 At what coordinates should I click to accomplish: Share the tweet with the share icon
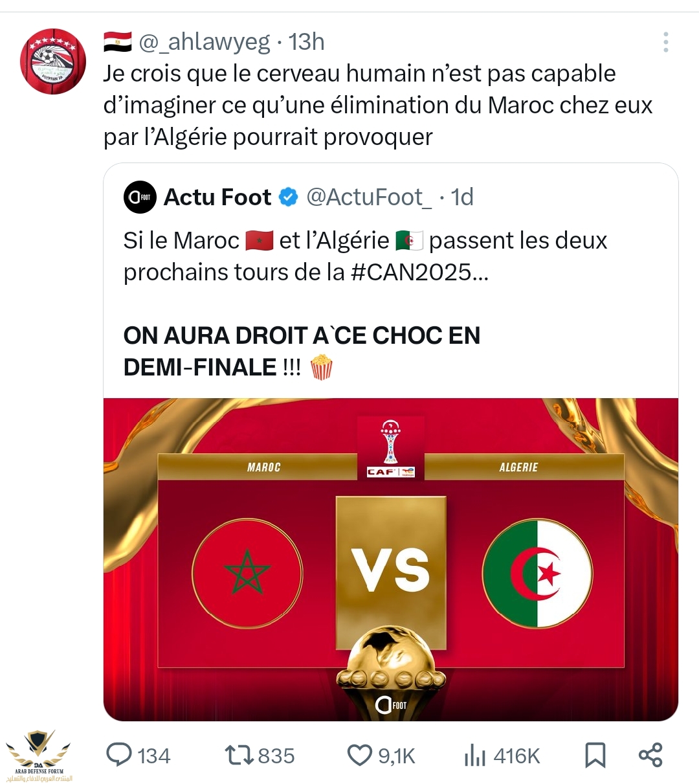650,755
